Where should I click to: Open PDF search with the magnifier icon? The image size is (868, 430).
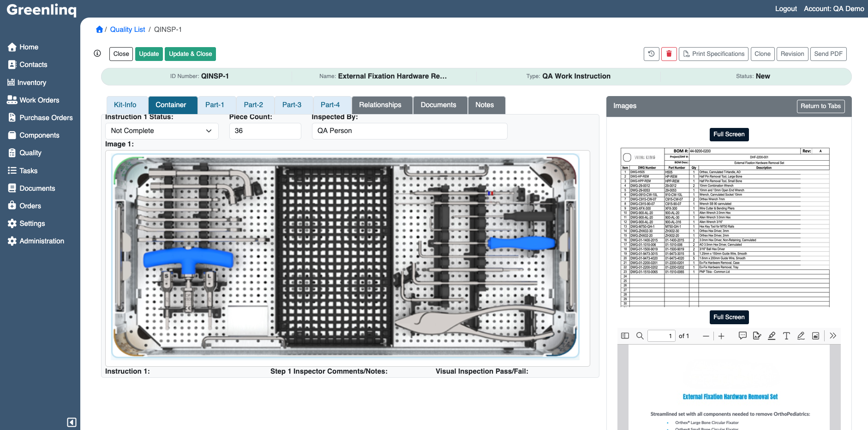tap(640, 336)
